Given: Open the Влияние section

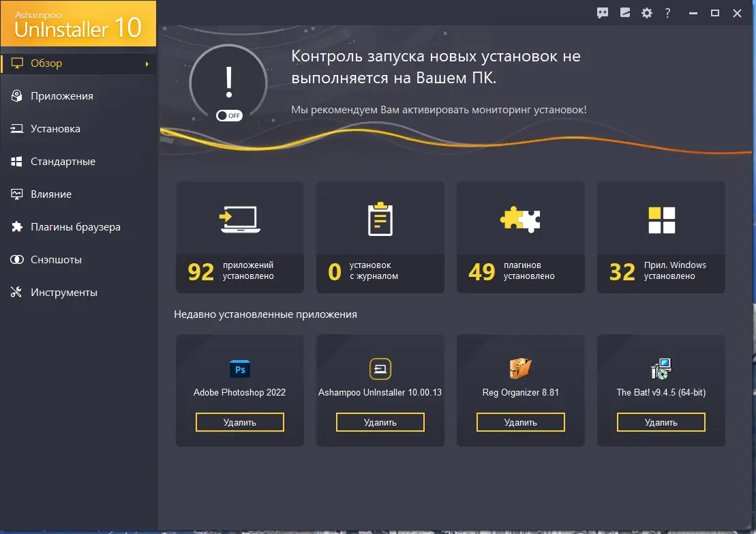Looking at the screenshot, I should pos(78,194).
